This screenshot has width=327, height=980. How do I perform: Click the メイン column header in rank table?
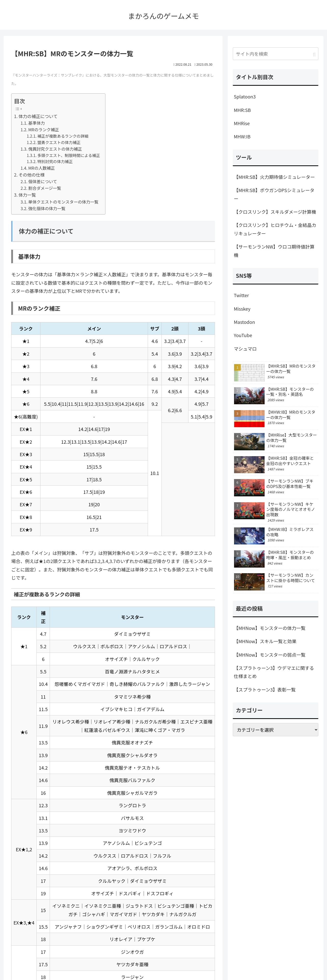[94, 329]
